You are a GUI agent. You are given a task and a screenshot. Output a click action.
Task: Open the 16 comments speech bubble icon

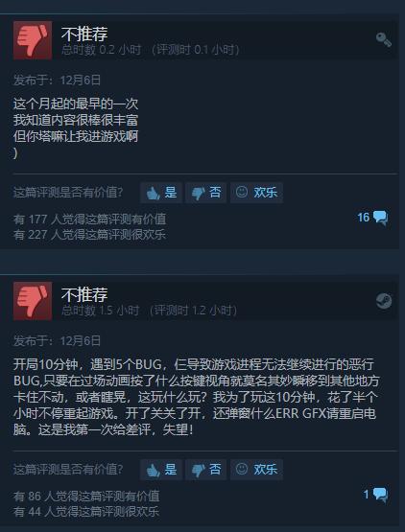point(380,218)
